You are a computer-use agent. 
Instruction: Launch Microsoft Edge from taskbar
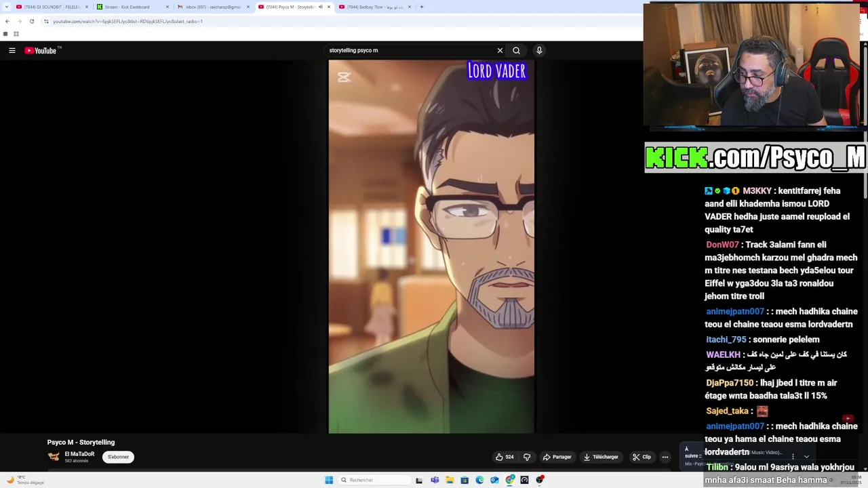pyautogui.click(x=479, y=480)
